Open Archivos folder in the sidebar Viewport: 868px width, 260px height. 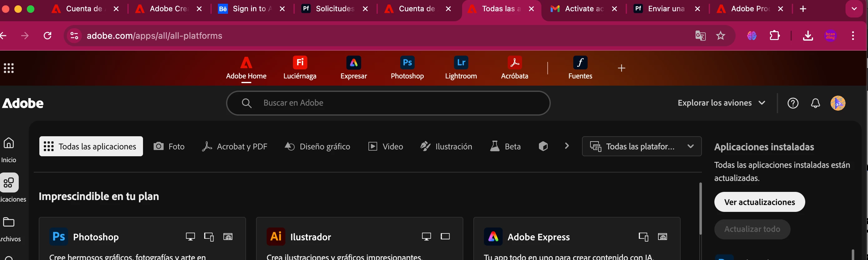9,229
